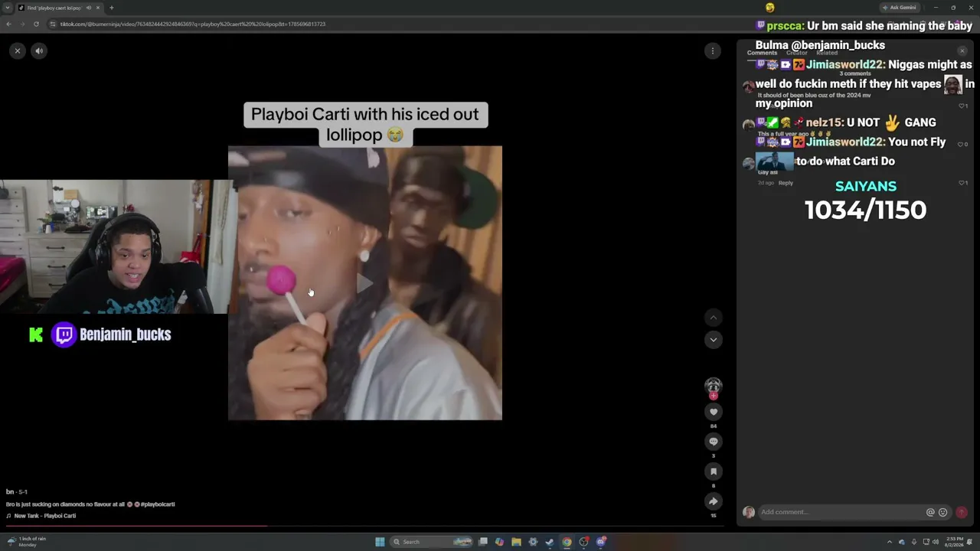980x551 pixels.
Task: Reply to the 7d ago comment
Action: point(786,183)
